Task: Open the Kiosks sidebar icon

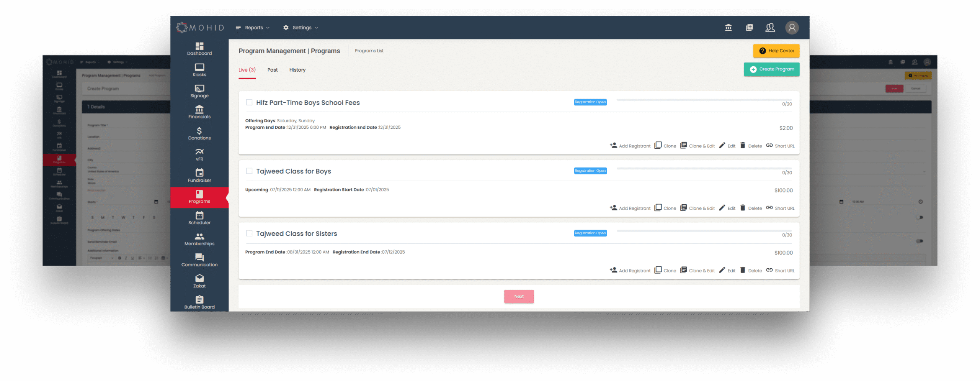Action: click(x=199, y=70)
